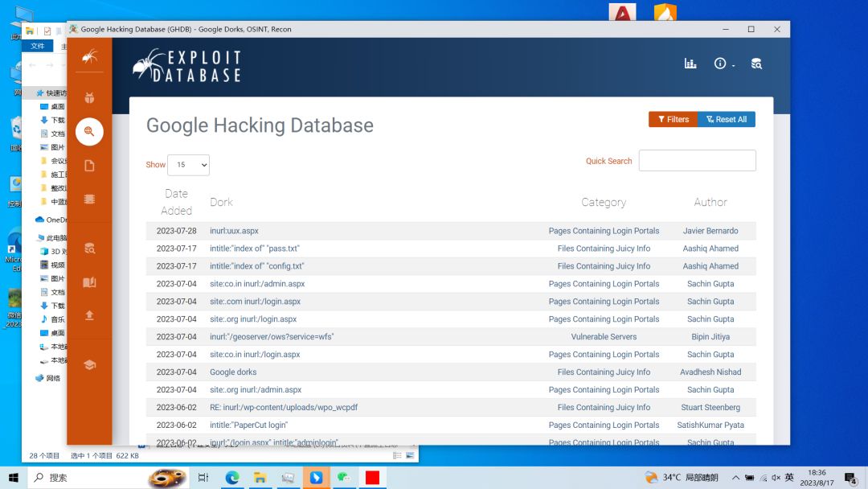This screenshot has height=489, width=868.
Task: Select 网络 in File Explorer tree
Action: pos(48,378)
